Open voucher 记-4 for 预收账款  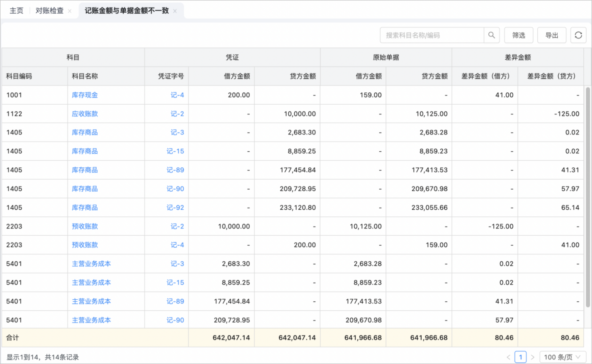177,245
